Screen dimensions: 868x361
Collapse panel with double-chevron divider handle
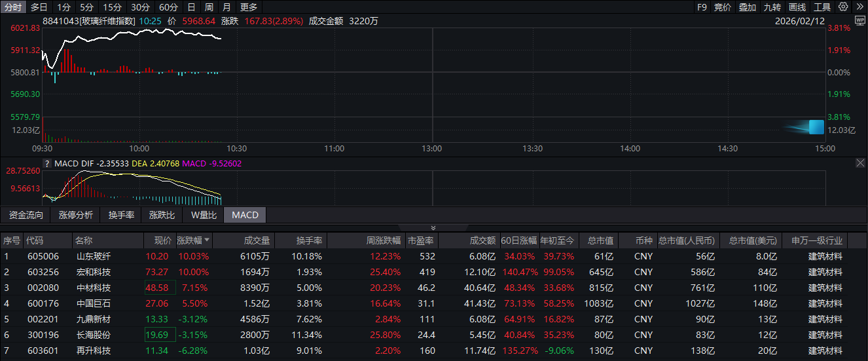[x=433, y=228]
